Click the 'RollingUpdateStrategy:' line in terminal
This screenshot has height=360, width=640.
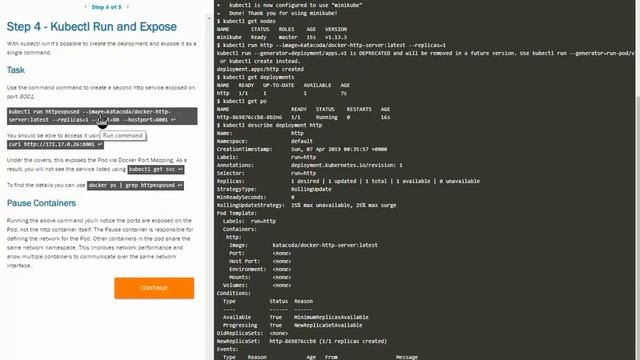306,205
